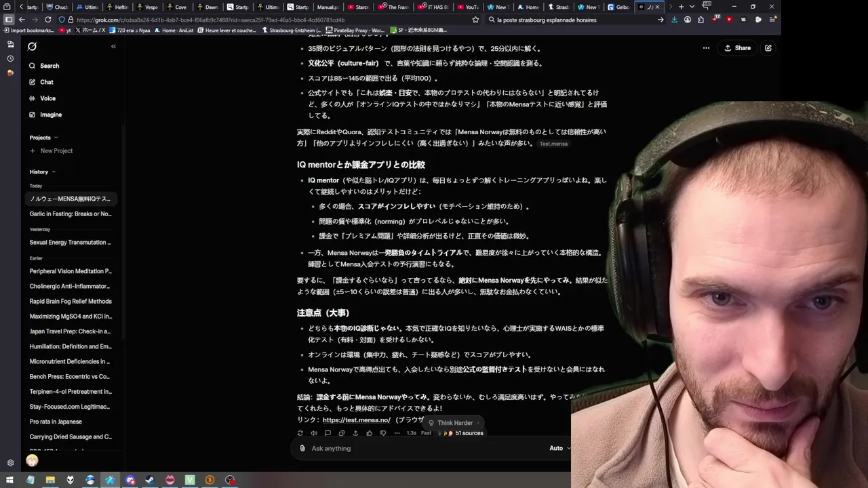
Task: Switch to the YouTube tab
Action: click(x=468, y=7)
